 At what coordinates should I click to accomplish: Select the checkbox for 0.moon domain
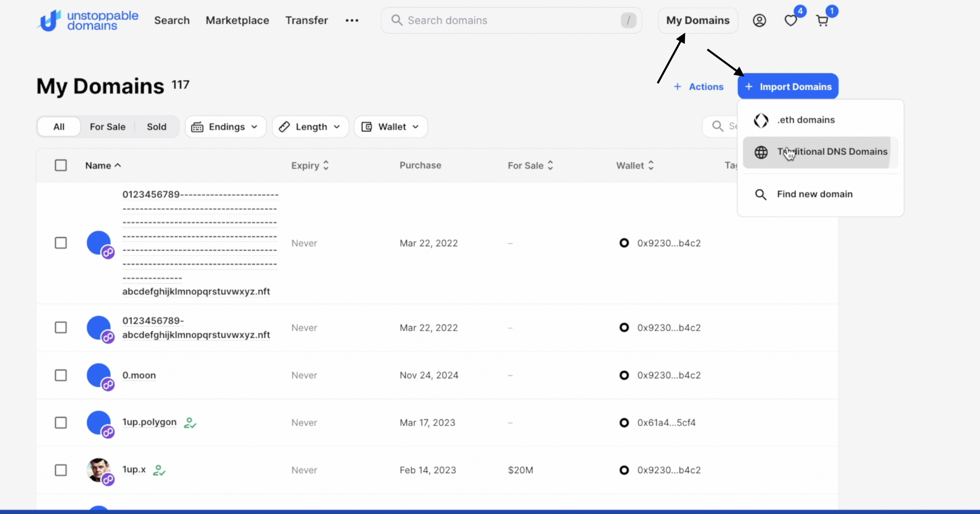[x=61, y=375]
